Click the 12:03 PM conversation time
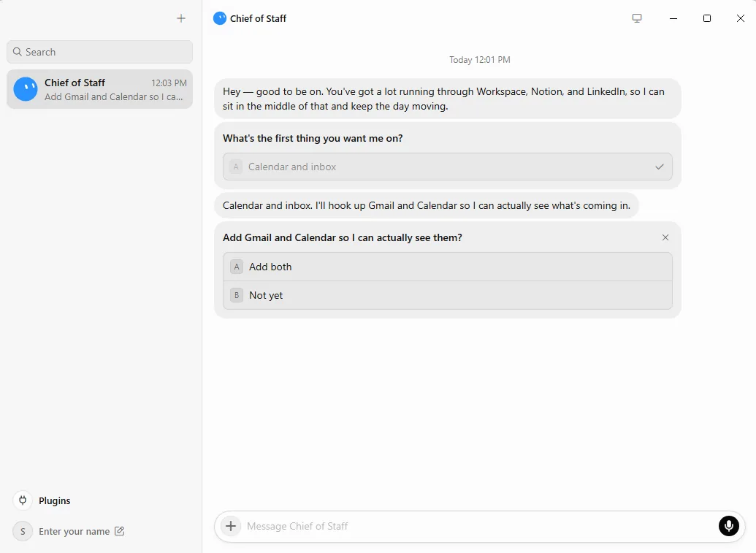 [x=169, y=83]
